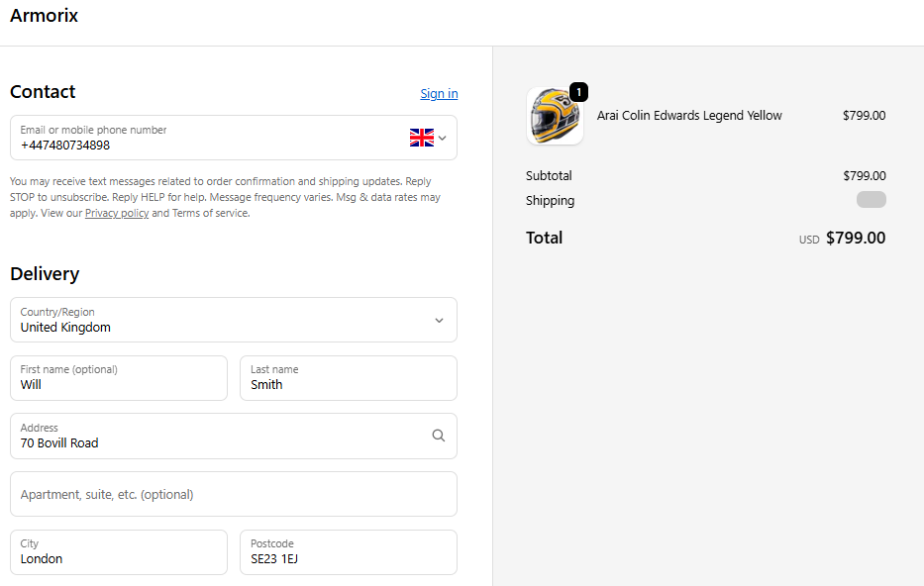924x586 pixels.
Task: Open the Privacy policy link
Action: [x=117, y=213]
